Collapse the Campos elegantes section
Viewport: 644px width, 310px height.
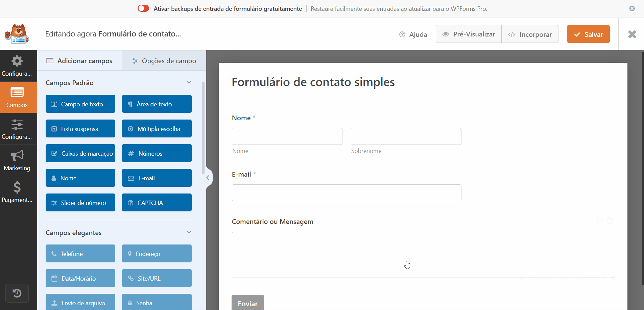[189, 232]
